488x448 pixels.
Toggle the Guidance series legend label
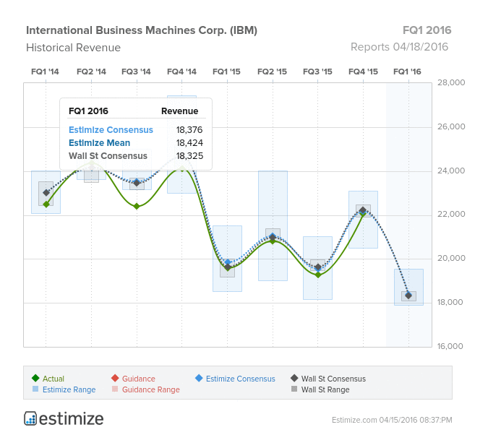click(139, 379)
